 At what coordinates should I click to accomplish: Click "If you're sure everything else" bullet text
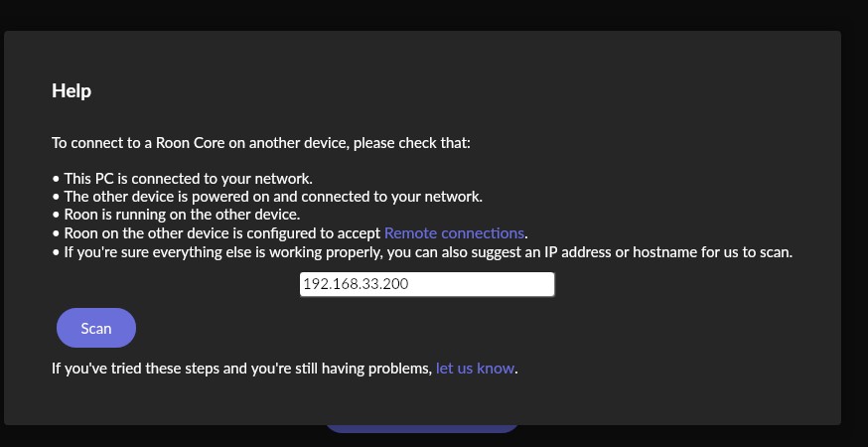[x=199, y=252]
